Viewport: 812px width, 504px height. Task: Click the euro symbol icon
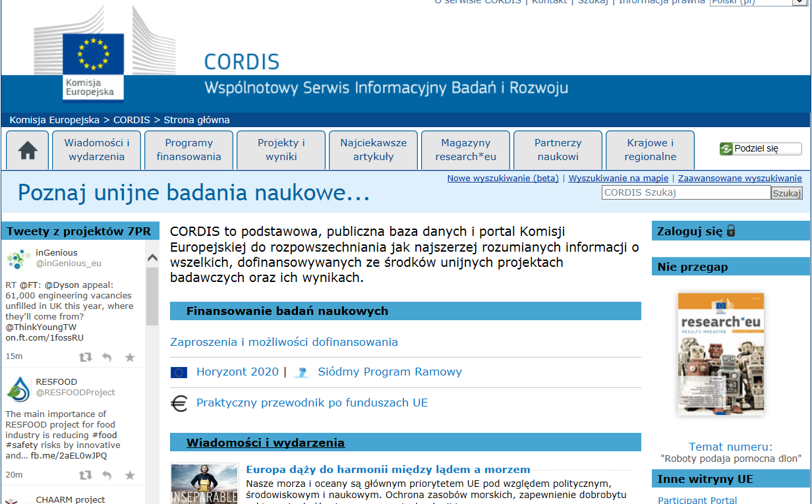[179, 403]
